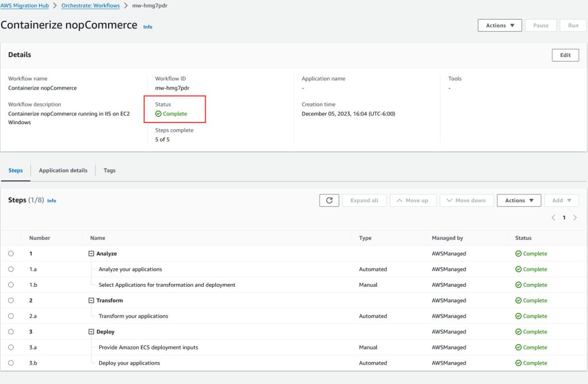Open the Add dropdown in Steps
Image resolution: width=588 pixels, height=384 pixels.
(x=562, y=201)
